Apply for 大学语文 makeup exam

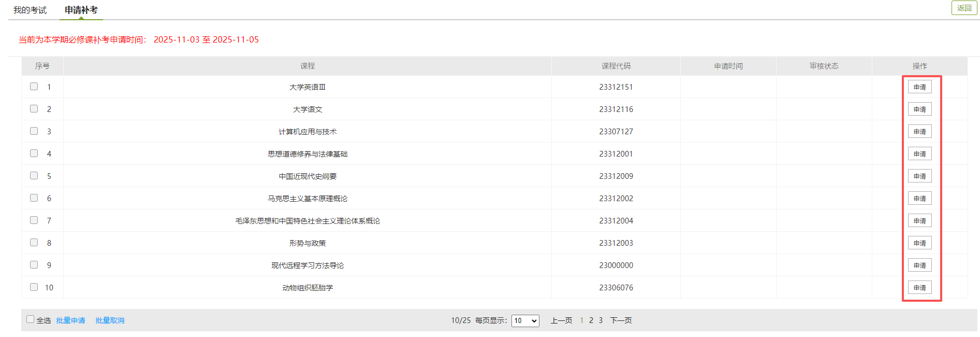coord(919,109)
